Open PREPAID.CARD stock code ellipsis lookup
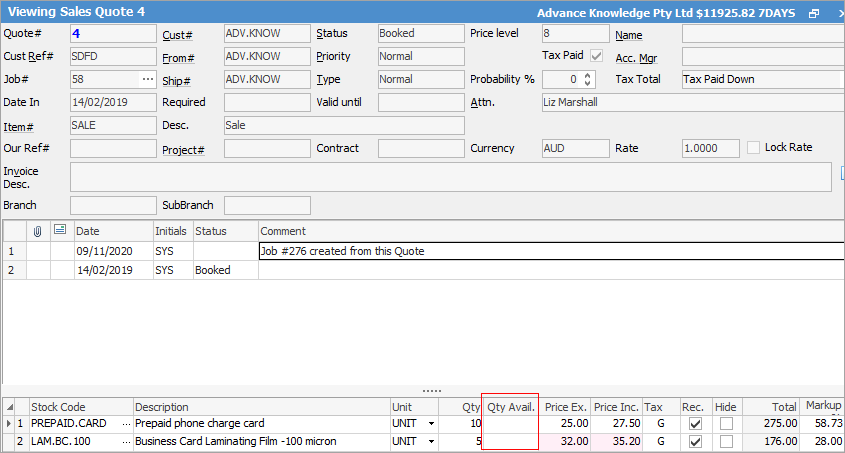This screenshot has height=453, width=845. [x=125, y=424]
